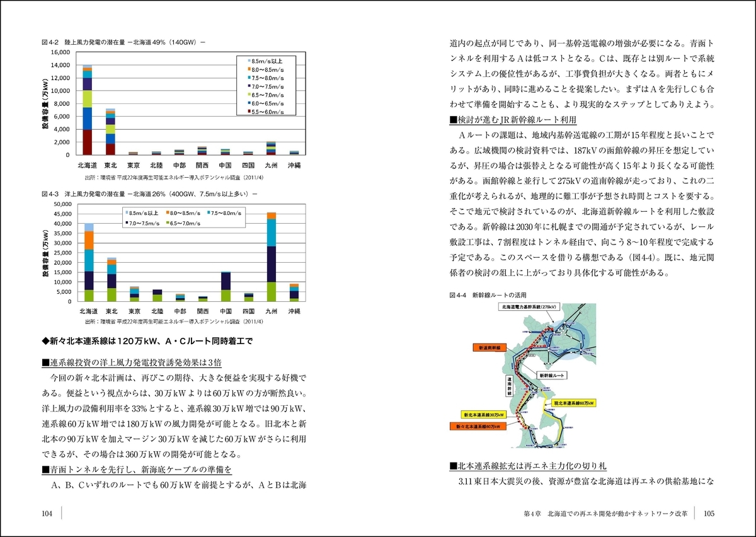Click the 新幹線ルート map label
Viewport: 756px width, 537px height.
pos(553,374)
